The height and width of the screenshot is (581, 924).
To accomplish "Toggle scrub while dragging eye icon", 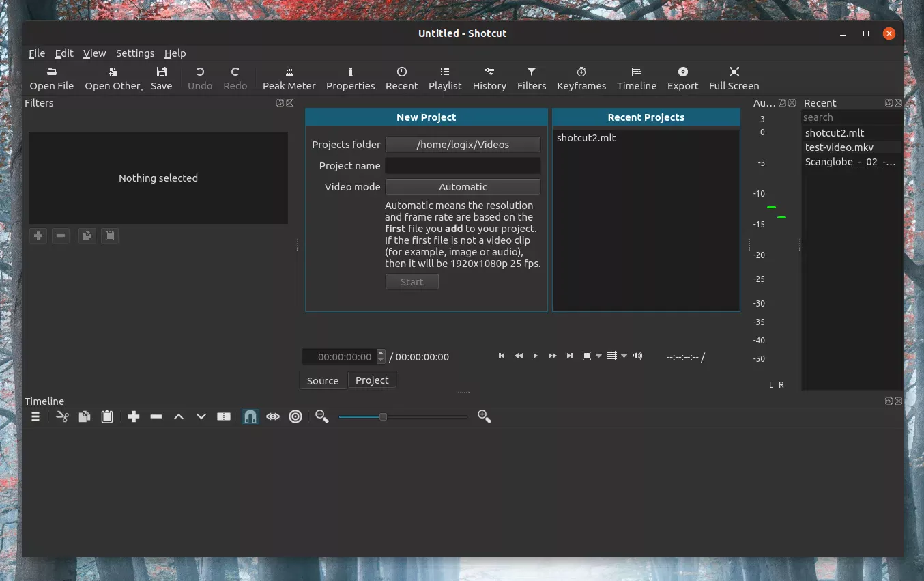I will click(273, 416).
